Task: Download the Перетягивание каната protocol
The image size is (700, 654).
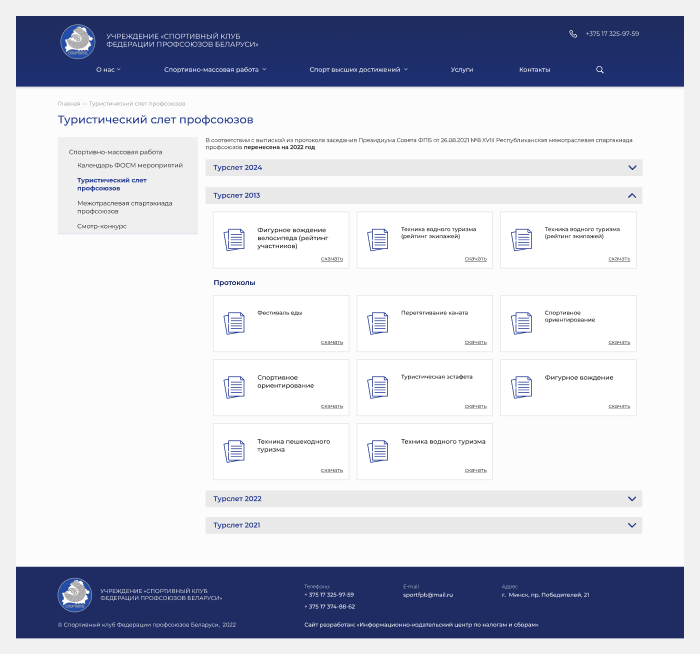Action: pyautogui.click(x=475, y=342)
